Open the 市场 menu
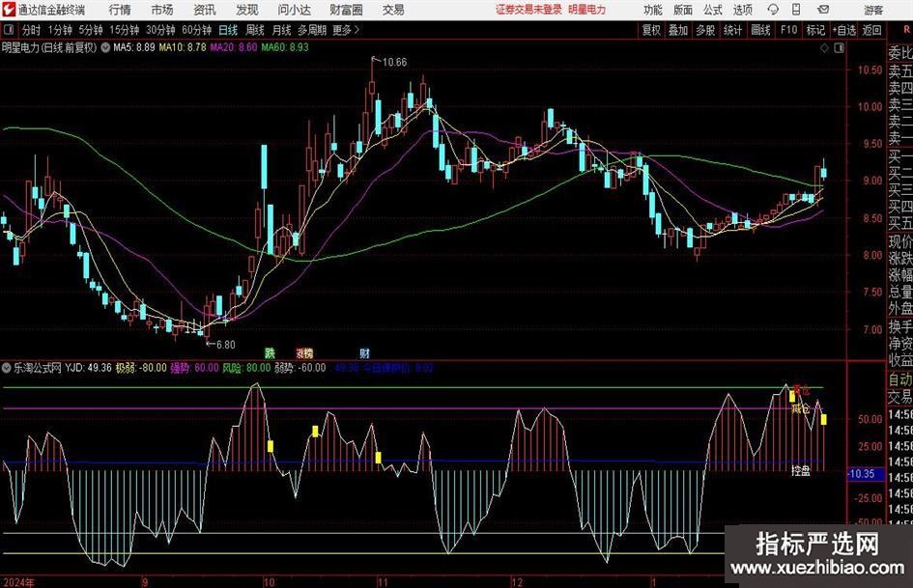Screen dimensions: 913x588 (x=162, y=10)
